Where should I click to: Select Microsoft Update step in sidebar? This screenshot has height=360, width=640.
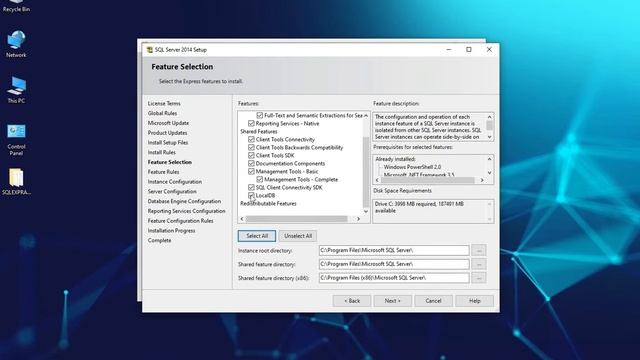[168, 123]
